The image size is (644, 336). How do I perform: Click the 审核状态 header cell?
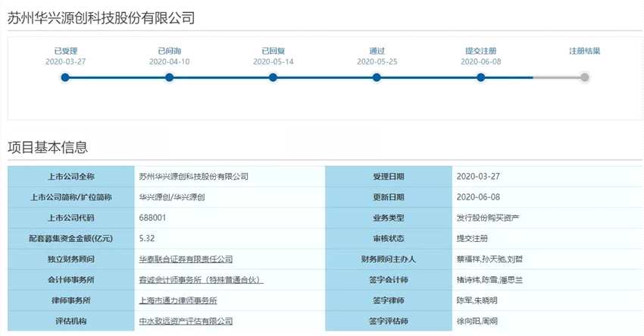(x=389, y=238)
